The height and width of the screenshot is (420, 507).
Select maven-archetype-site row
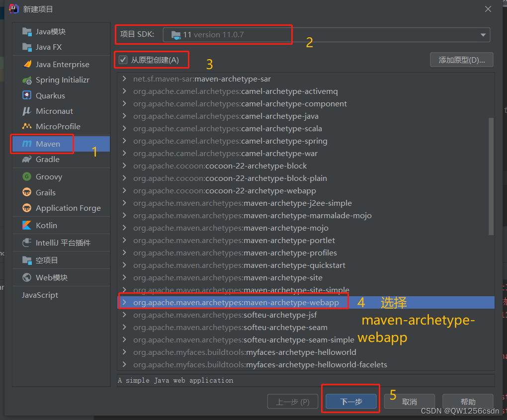(306, 277)
